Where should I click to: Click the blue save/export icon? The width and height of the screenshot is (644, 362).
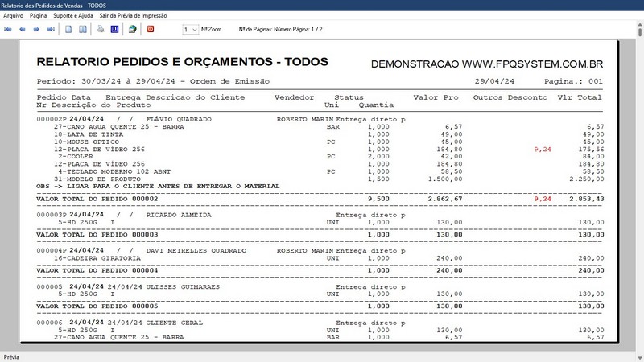pyautogui.click(x=114, y=29)
